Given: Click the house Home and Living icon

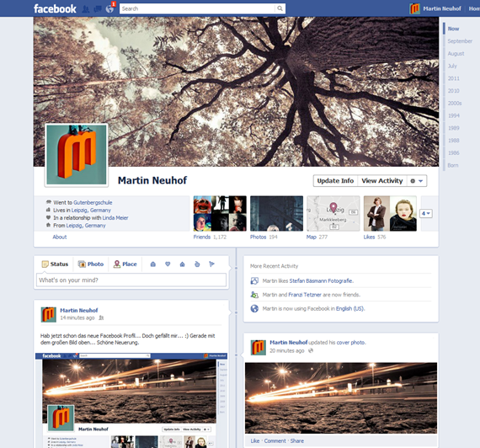Looking at the screenshot, I should 183,264.
